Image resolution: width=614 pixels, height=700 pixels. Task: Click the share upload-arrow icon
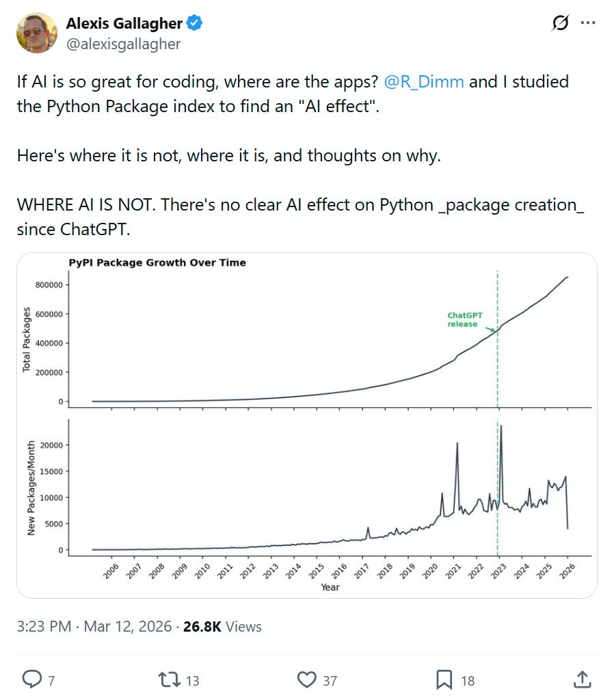click(582, 679)
